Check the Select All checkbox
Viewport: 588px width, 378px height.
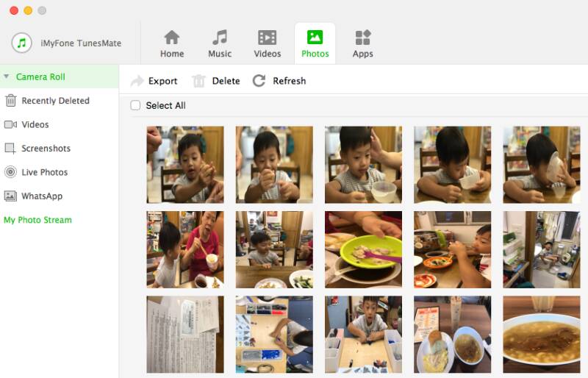tap(135, 105)
